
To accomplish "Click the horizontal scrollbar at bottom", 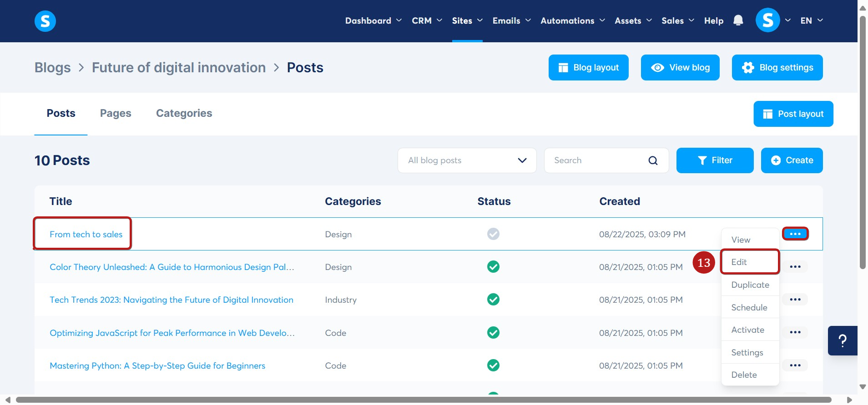I will pyautogui.click(x=423, y=400).
